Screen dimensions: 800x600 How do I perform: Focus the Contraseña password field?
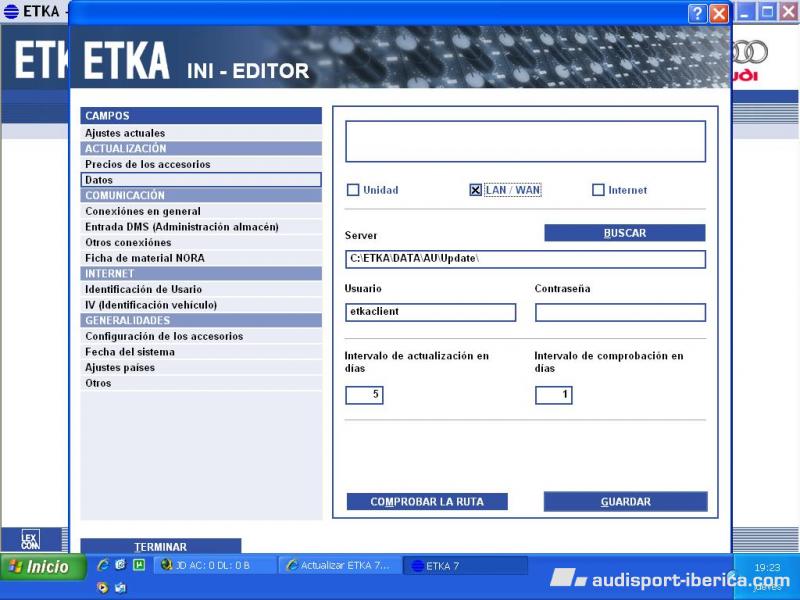pos(620,312)
